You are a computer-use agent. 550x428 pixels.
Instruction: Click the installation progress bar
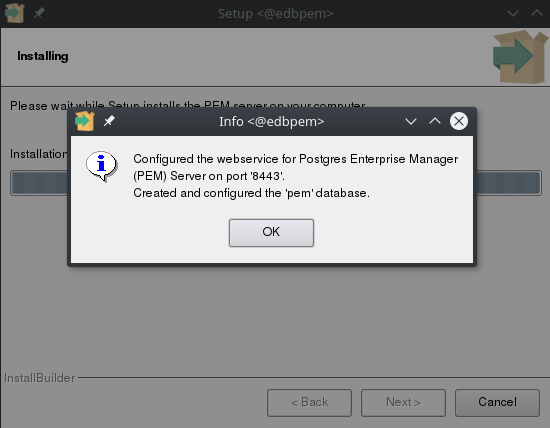[x=276, y=183]
